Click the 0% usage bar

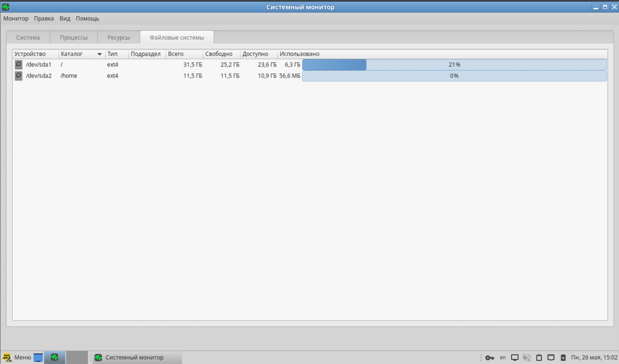click(455, 76)
